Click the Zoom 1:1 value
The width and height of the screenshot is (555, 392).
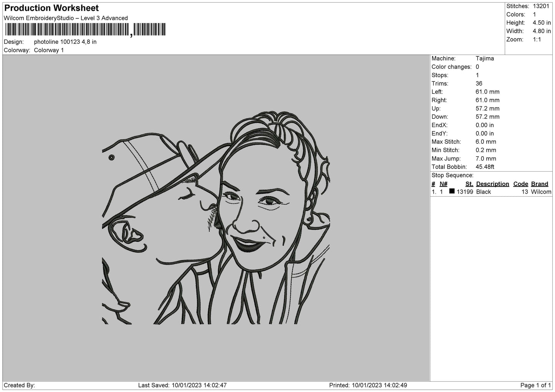point(537,40)
